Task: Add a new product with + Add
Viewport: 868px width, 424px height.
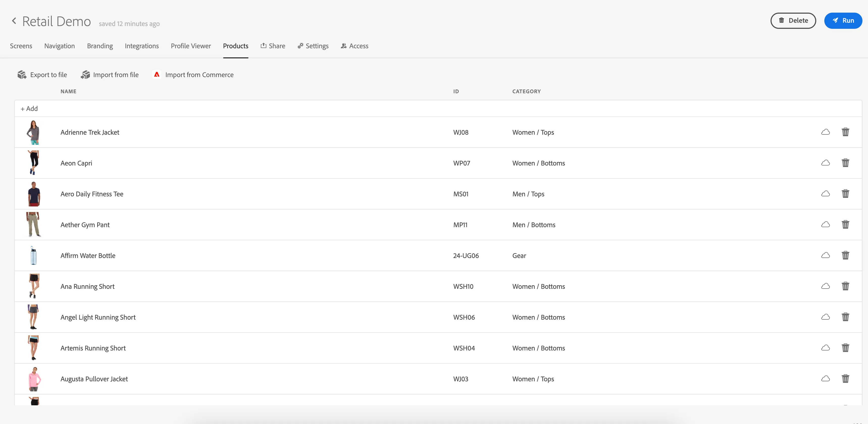Action: pyautogui.click(x=29, y=109)
